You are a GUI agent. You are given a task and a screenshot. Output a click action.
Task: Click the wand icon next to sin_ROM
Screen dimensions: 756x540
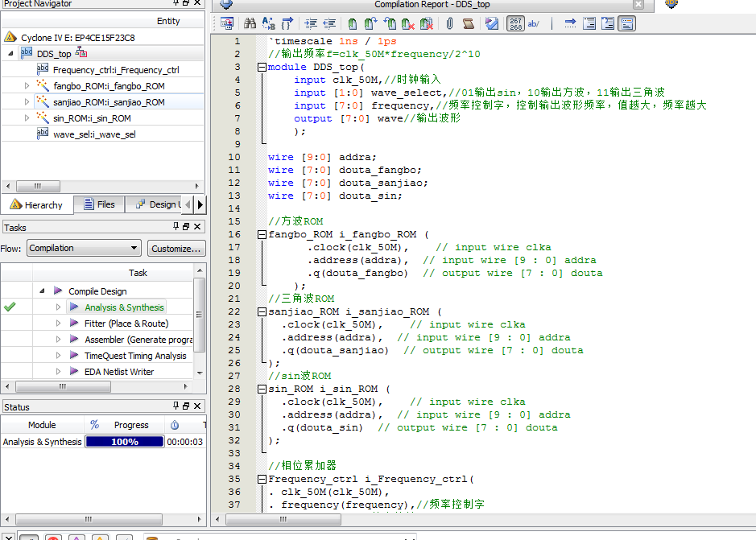click(43, 118)
